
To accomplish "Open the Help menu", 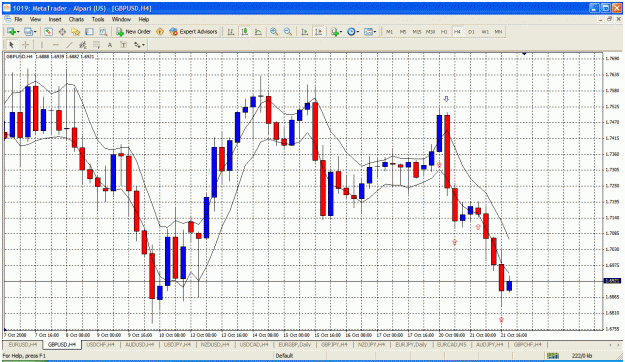I will pyautogui.click(x=143, y=19).
